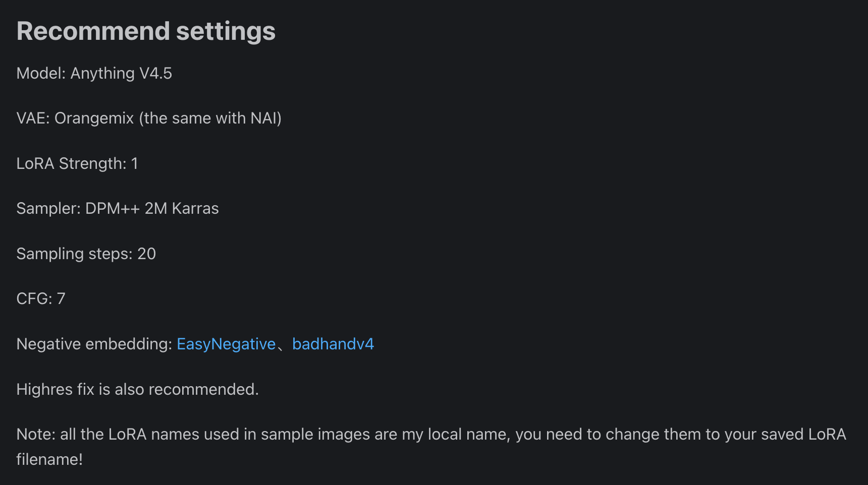Click the Anything V4.5 model name
868x485 pixels.
pos(121,74)
